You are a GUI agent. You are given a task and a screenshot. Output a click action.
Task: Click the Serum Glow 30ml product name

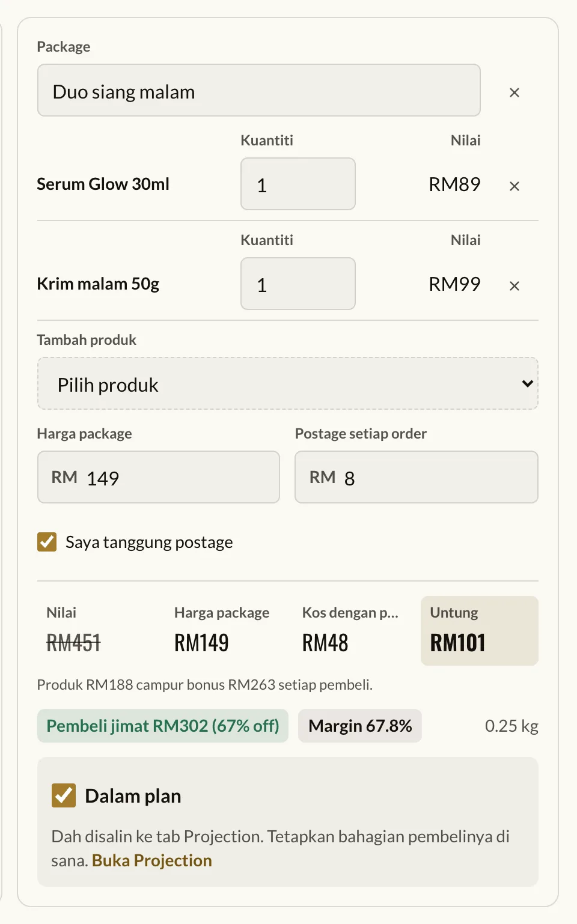(x=103, y=184)
